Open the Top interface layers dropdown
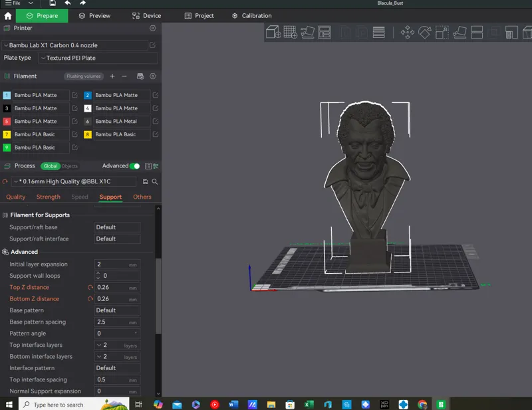 tap(117, 346)
